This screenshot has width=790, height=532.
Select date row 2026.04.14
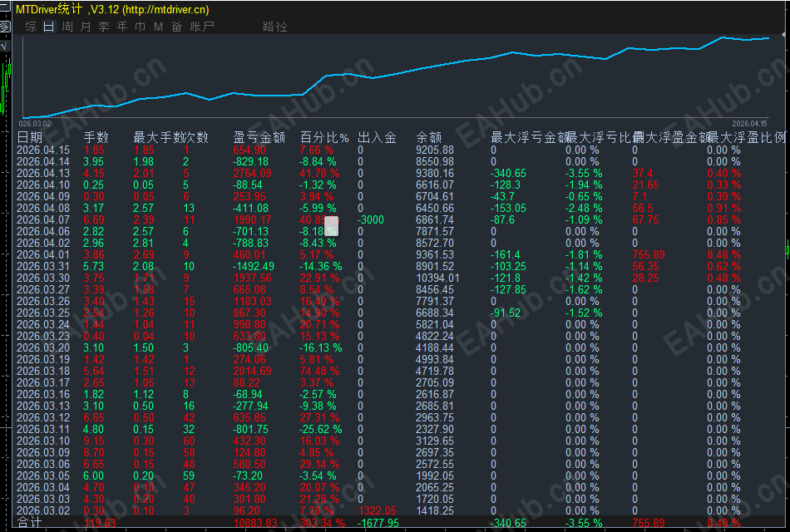coord(42,162)
